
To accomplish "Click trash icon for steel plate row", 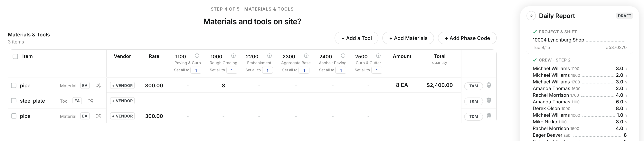I will (489, 100).
